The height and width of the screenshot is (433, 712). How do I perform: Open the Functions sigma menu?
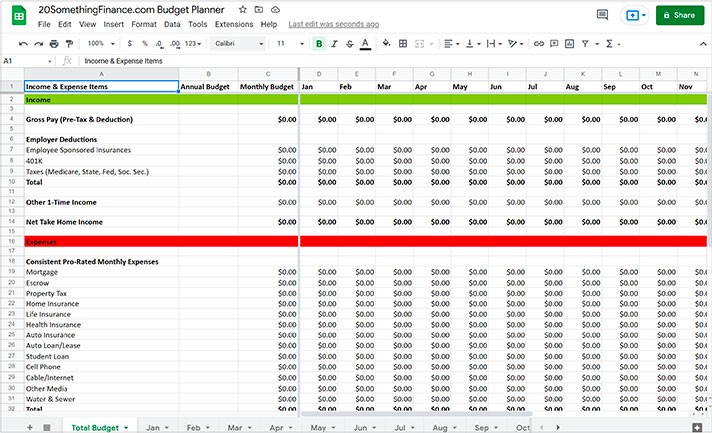(x=612, y=44)
